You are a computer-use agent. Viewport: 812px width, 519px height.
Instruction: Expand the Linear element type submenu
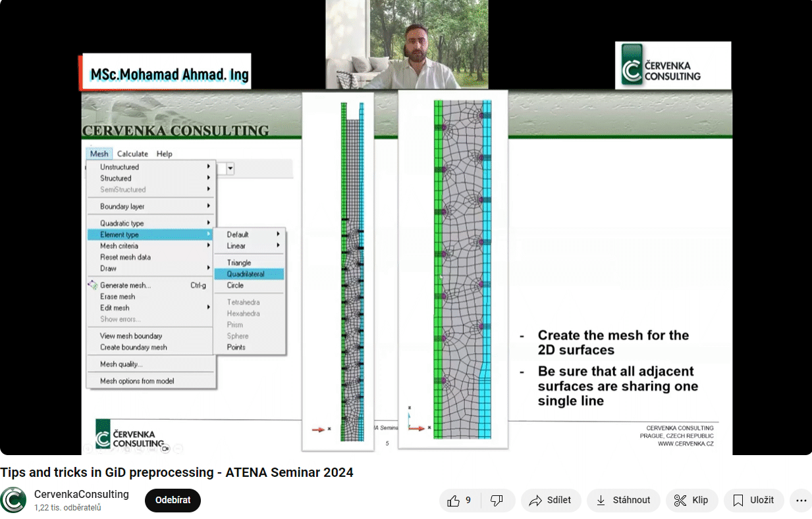(250, 246)
